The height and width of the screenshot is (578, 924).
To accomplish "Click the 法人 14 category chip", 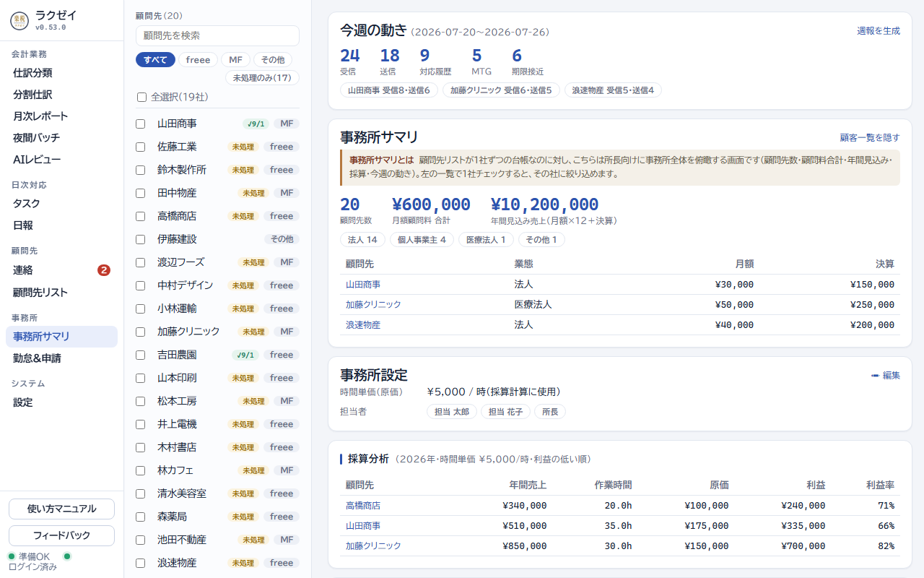I will coord(362,240).
